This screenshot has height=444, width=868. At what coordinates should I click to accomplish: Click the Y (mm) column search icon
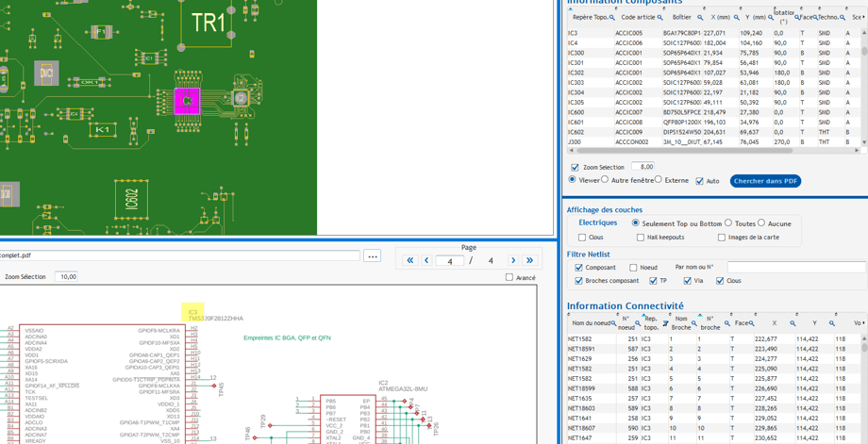click(771, 18)
